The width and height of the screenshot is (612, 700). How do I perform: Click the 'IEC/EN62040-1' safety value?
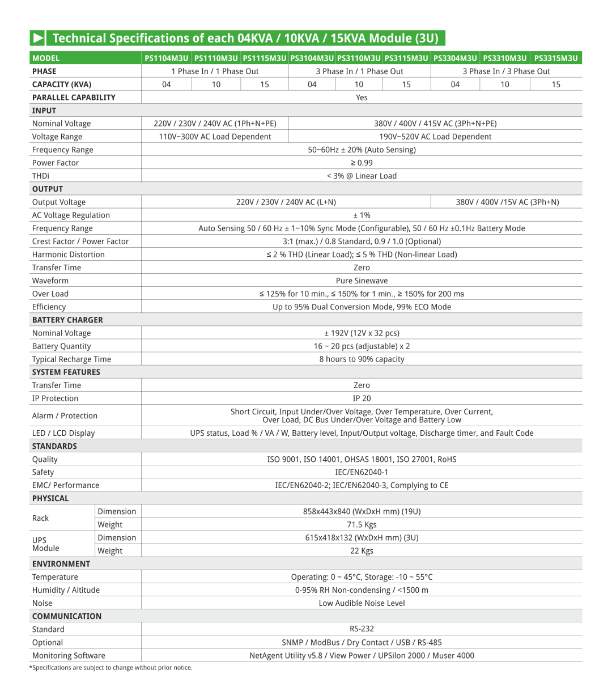pos(362,472)
